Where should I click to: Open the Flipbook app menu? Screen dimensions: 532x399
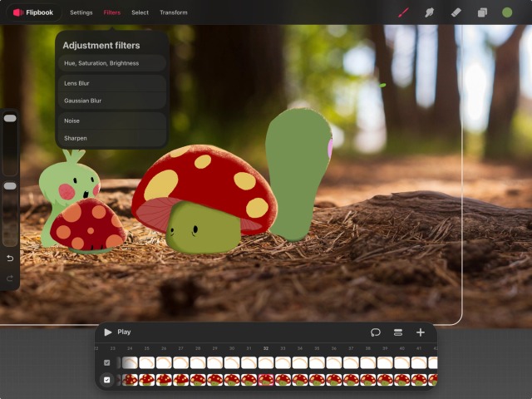coord(34,12)
